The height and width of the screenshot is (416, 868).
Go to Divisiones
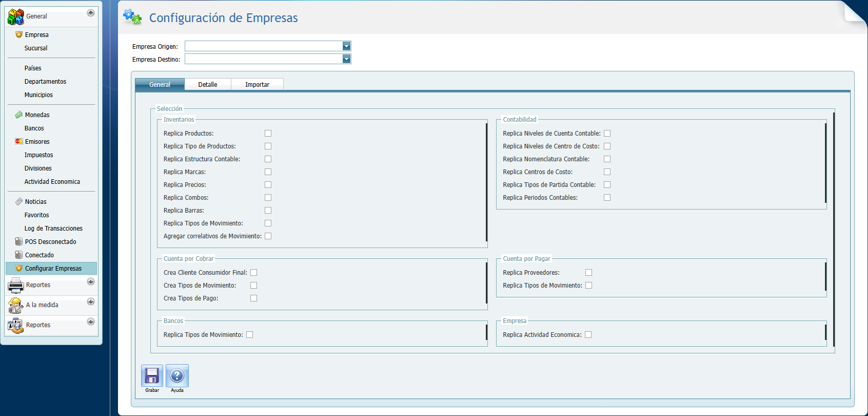pyautogui.click(x=38, y=168)
